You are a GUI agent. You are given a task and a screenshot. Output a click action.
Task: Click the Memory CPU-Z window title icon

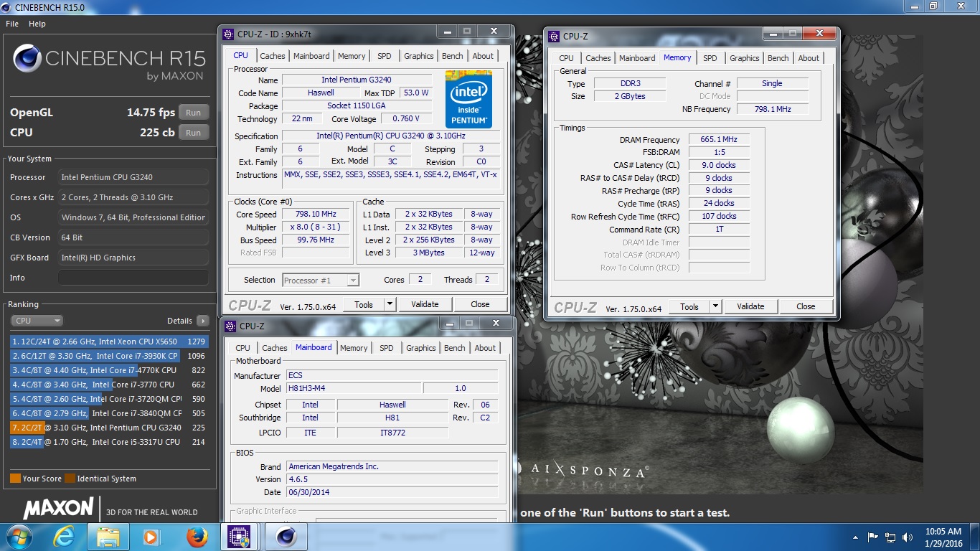point(554,36)
